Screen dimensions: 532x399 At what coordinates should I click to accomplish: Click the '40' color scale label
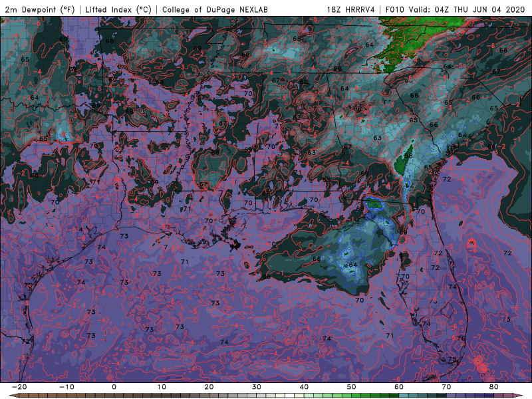click(x=304, y=387)
